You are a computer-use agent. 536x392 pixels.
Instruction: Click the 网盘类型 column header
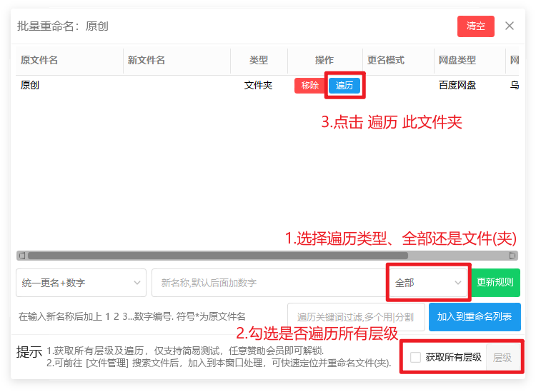pos(470,61)
